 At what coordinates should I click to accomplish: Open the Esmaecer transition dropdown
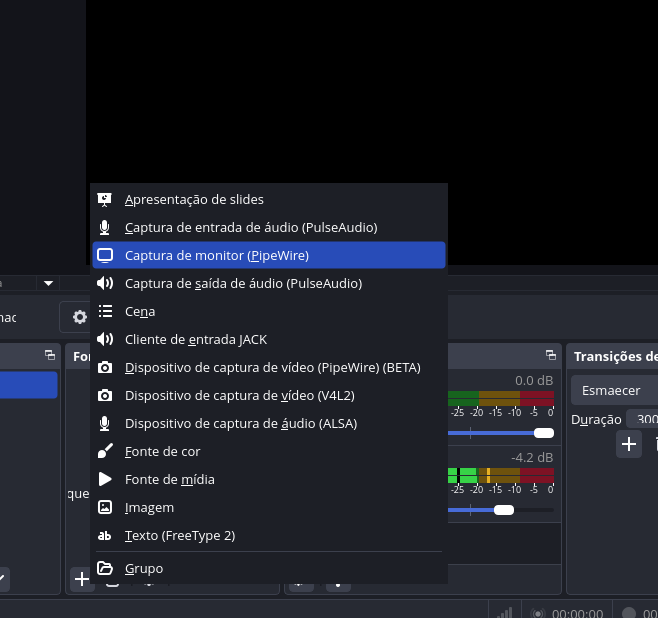point(614,391)
